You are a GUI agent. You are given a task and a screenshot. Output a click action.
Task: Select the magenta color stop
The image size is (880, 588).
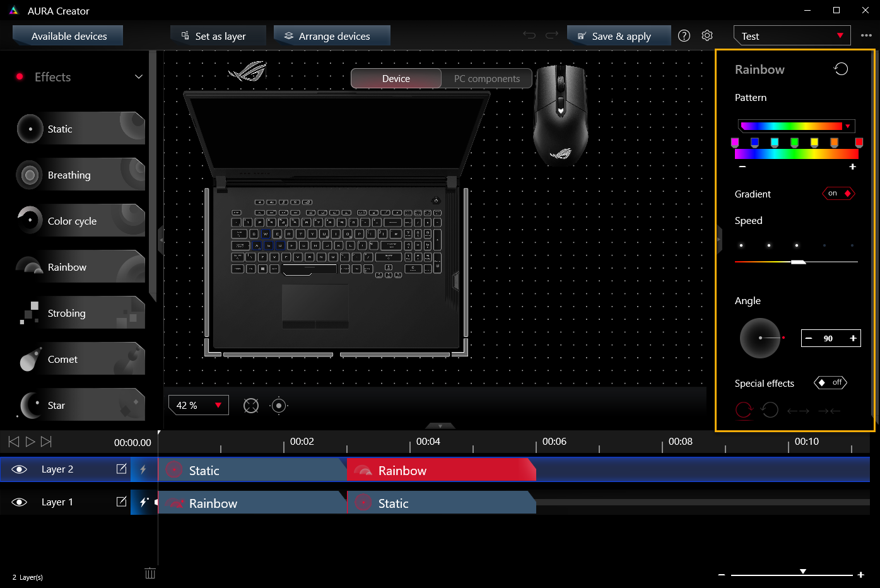click(735, 143)
